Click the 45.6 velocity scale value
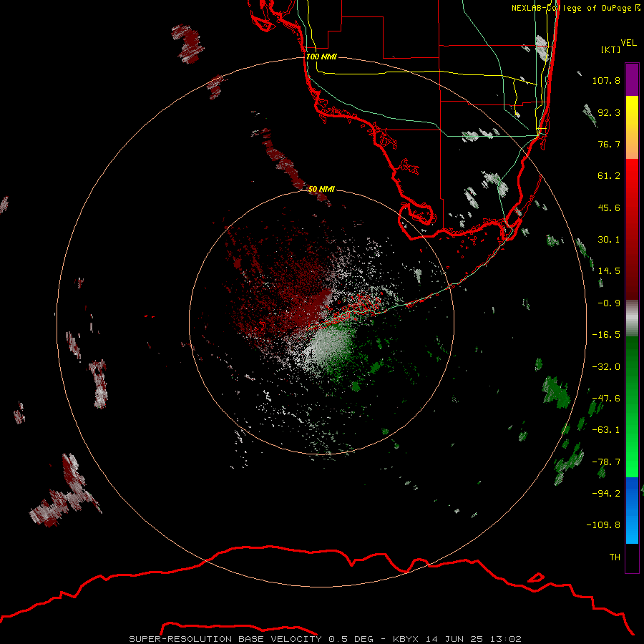 (609, 208)
